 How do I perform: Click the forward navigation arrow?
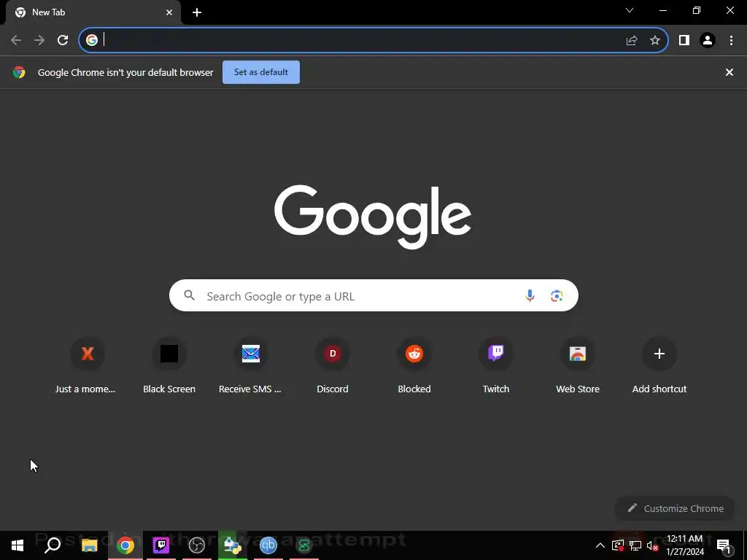tap(39, 40)
